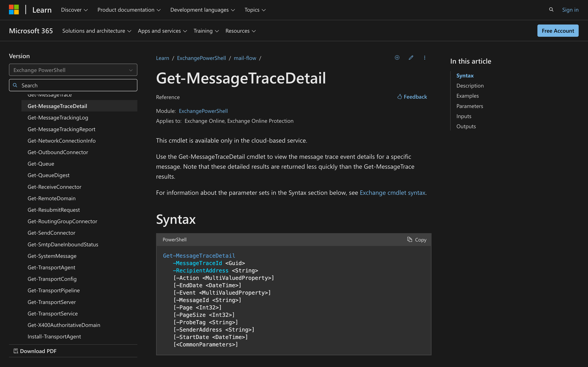
Task: Click the add to collection plus icon
Action: click(x=397, y=58)
